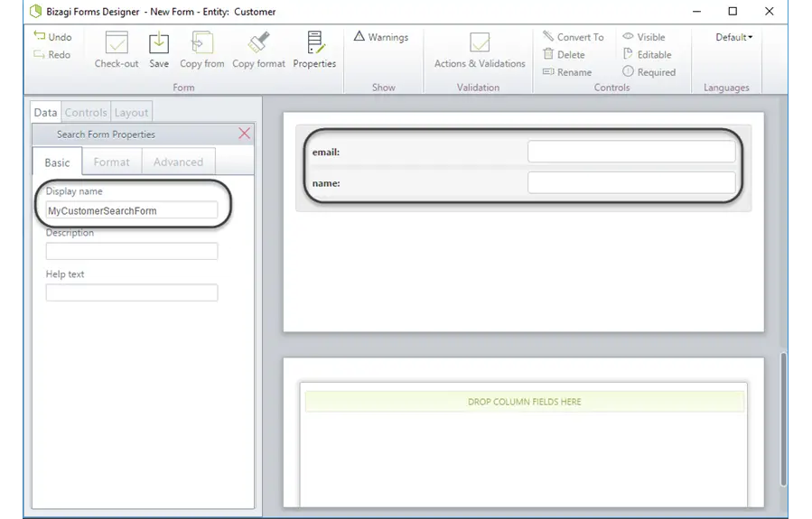Select the Advanced properties tab

178,162
